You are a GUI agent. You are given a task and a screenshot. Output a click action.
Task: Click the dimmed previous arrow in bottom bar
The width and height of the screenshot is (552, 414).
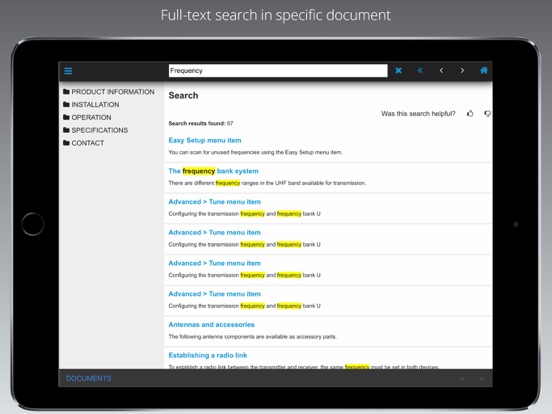tap(461, 379)
